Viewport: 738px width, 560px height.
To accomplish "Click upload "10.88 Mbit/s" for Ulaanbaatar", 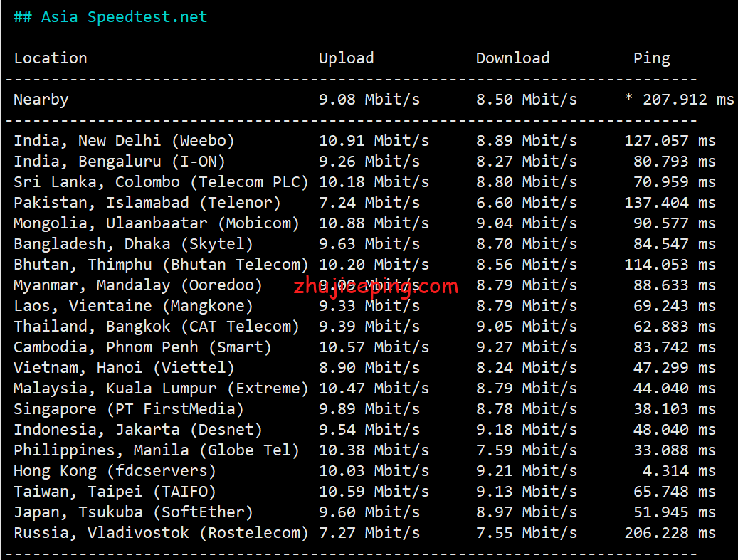I will (x=374, y=223).
